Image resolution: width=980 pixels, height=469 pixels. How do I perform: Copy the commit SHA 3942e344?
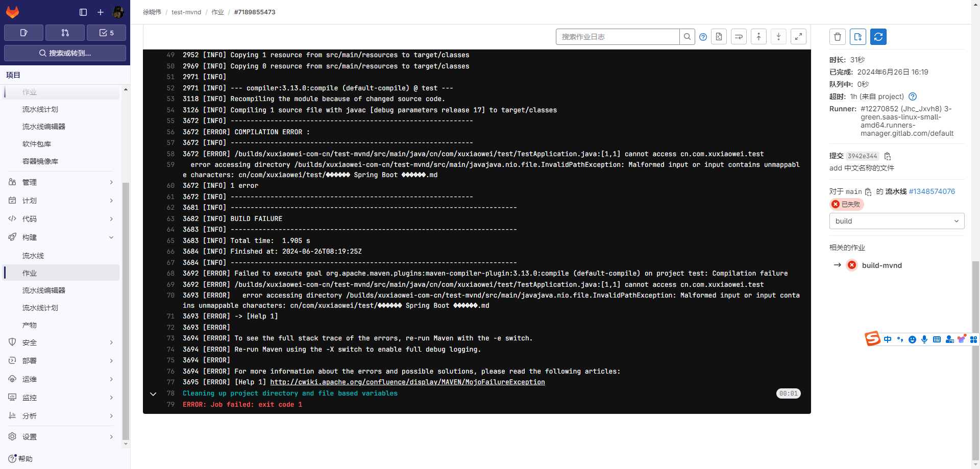point(888,156)
